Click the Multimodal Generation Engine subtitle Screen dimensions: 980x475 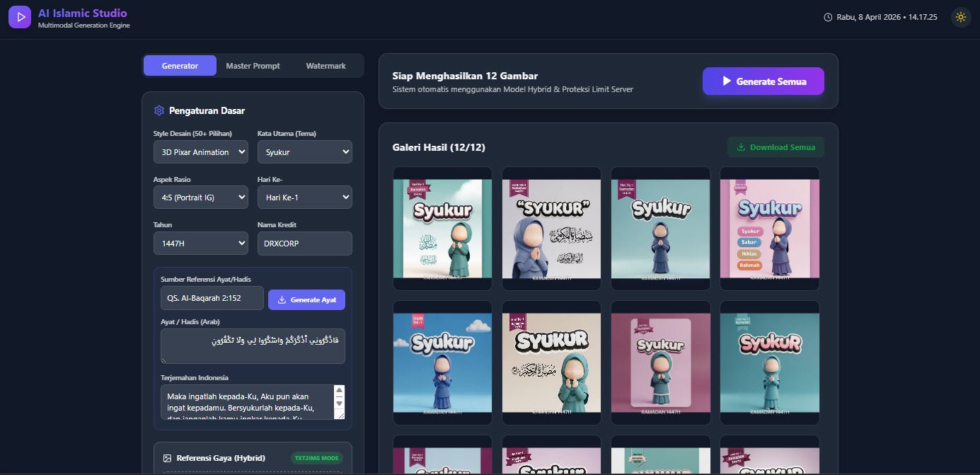click(x=84, y=25)
